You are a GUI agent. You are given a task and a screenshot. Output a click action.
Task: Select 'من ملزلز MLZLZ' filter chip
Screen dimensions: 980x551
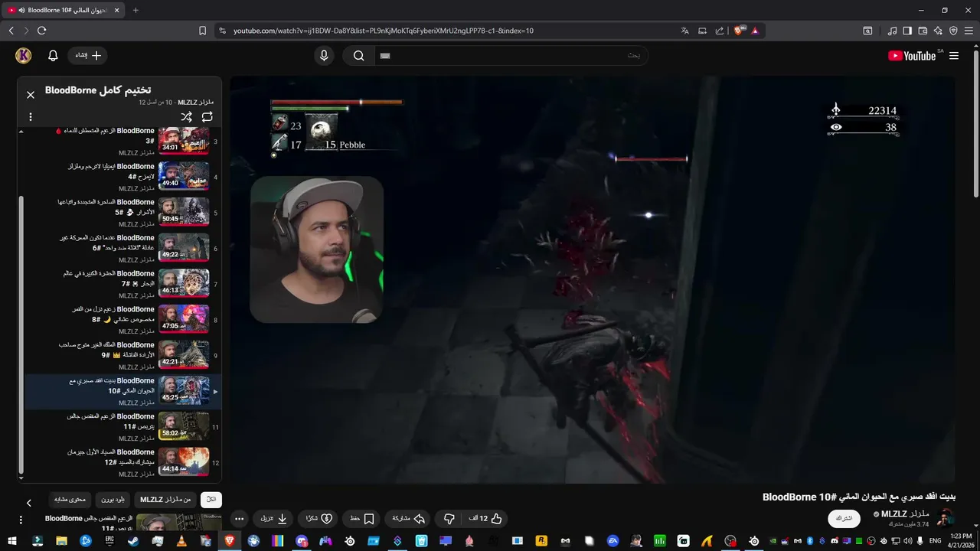point(165,500)
